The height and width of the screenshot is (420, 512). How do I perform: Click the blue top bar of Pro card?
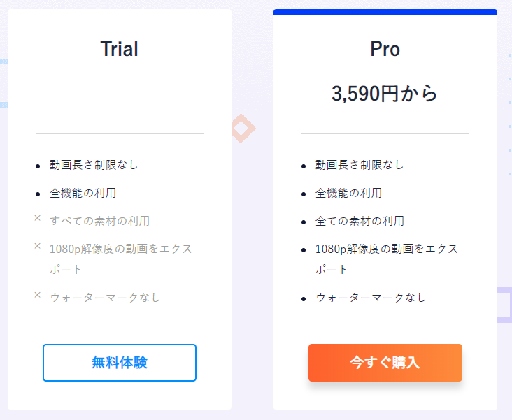coord(385,12)
